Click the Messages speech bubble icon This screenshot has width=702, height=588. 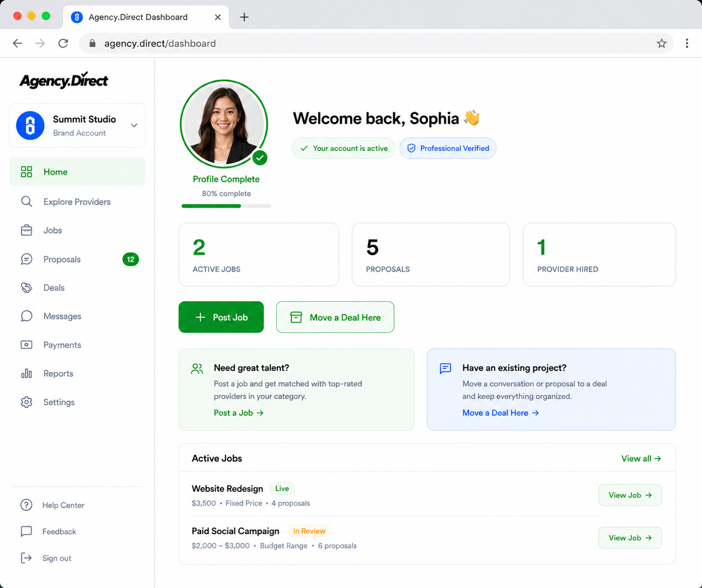pos(27,316)
